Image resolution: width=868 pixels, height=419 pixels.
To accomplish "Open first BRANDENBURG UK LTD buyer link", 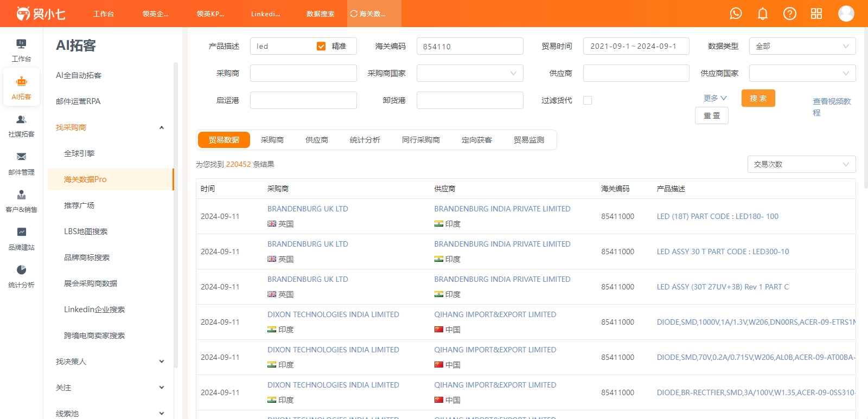I will coord(308,209).
